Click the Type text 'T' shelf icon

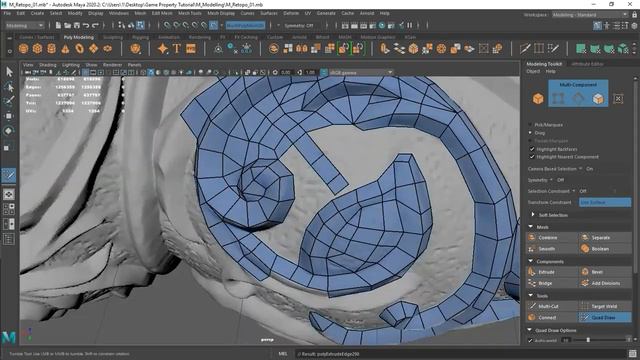point(177,49)
